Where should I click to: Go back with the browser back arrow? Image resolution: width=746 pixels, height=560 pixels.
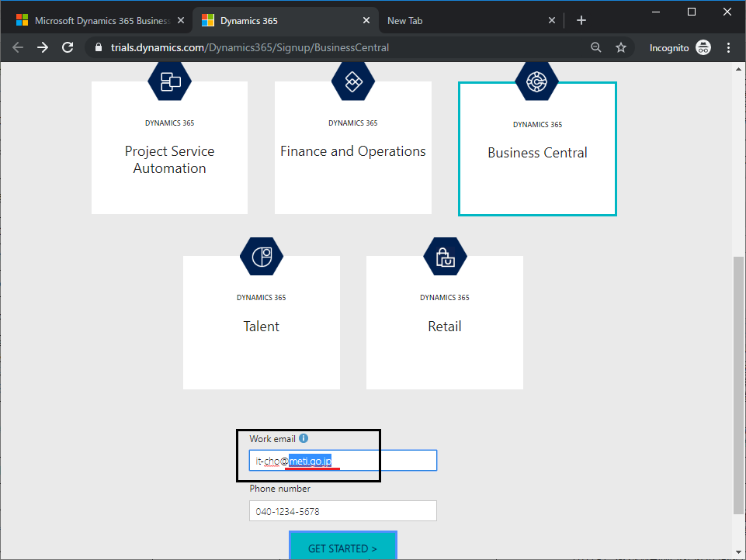pyautogui.click(x=18, y=47)
